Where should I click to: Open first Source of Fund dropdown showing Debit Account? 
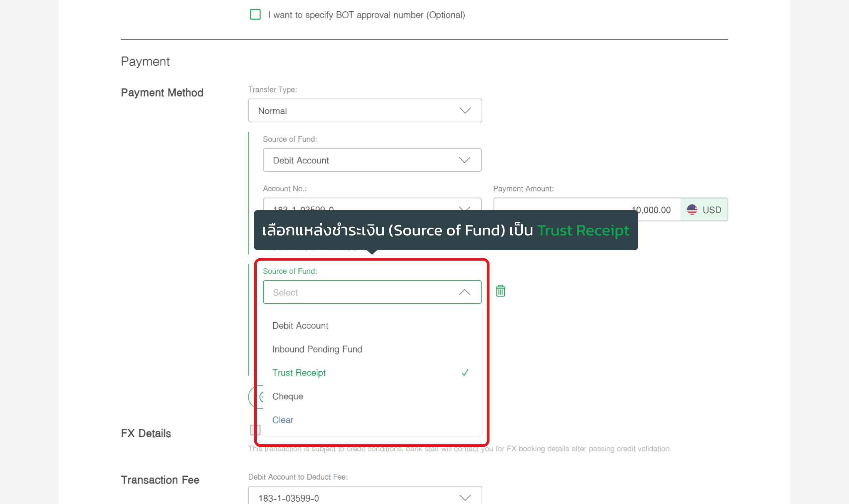[372, 160]
